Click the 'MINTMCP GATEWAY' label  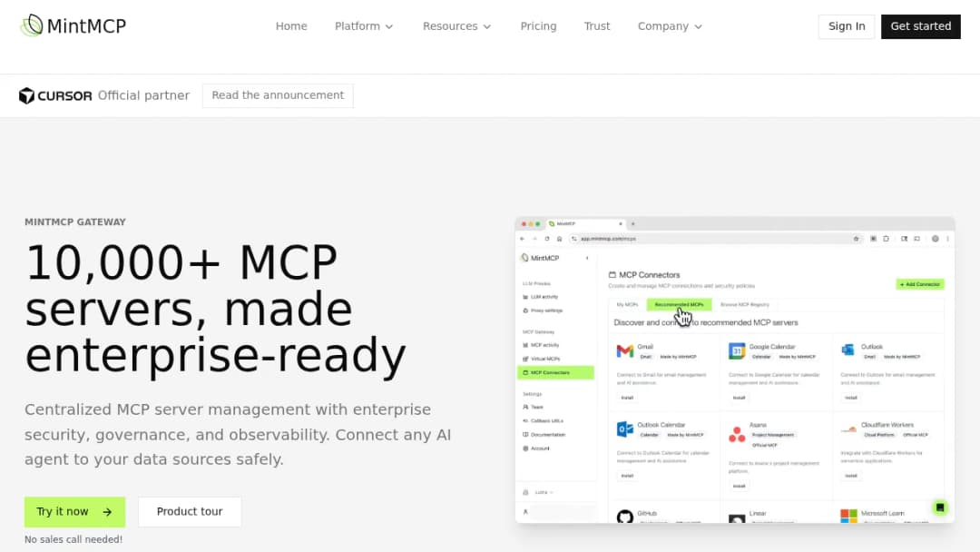pos(75,222)
